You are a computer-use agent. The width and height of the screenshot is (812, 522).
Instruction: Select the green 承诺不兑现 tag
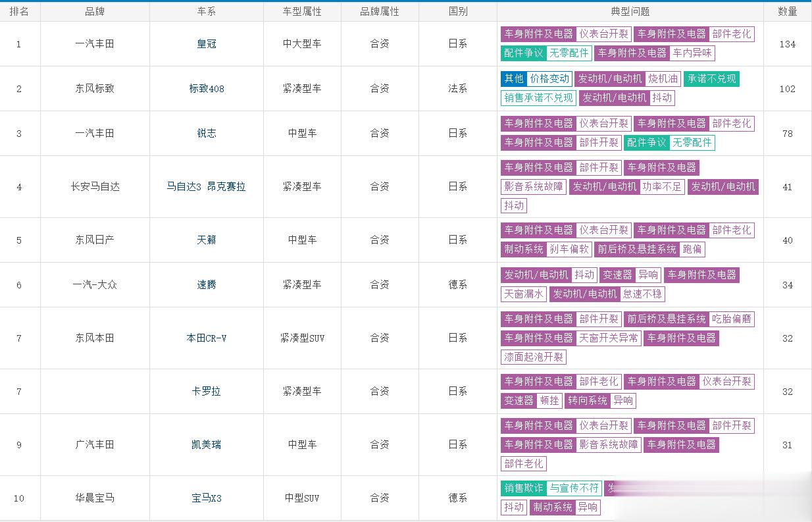pyautogui.click(x=711, y=79)
